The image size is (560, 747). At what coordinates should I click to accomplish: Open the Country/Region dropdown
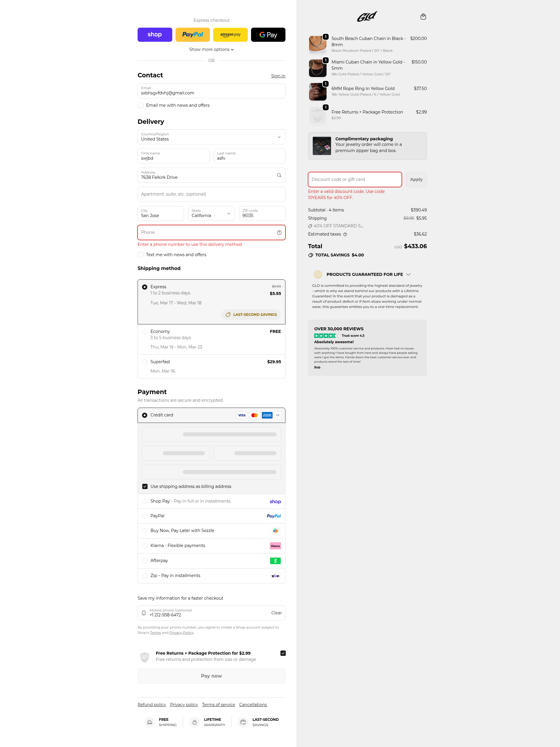click(x=211, y=137)
